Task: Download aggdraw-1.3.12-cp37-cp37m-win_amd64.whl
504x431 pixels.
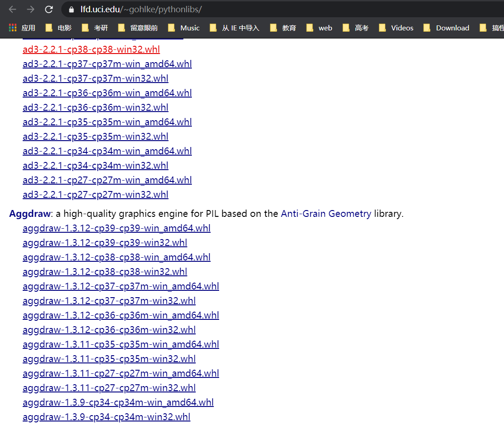Action: tap(121, 286)
